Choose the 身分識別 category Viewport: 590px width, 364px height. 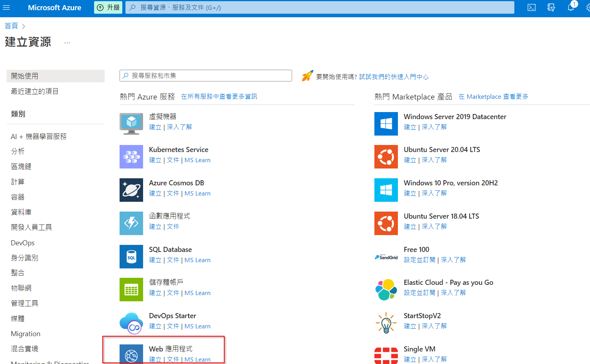pos(25,258)
